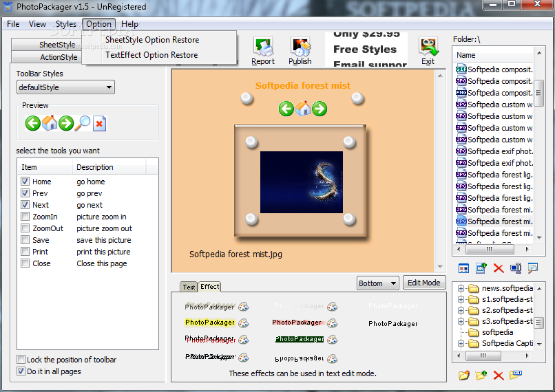Uncheck the Next tool checkbox
Image resolution: width=555 pixels, height=392 pixels.
pos(25,205)
